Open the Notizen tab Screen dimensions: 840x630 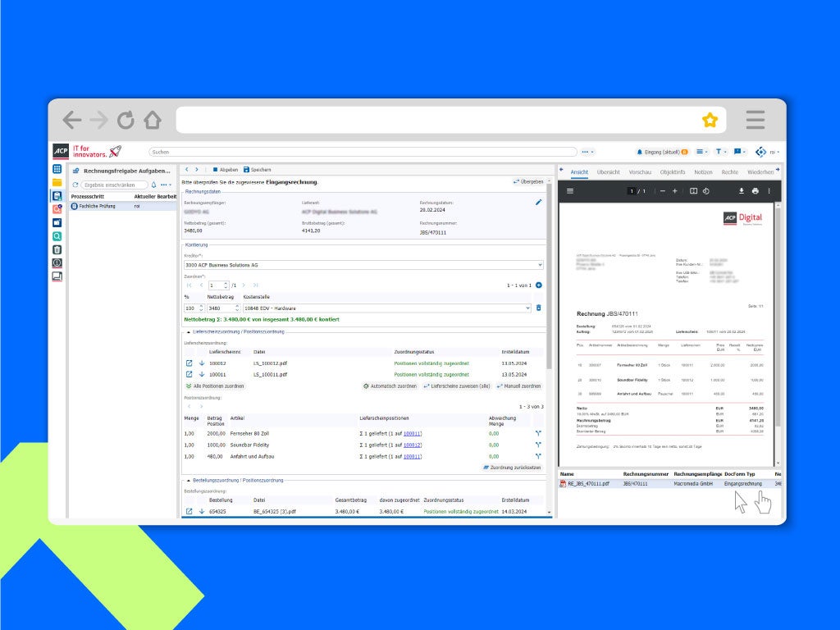pyautogui.click(x=703, y=172)
